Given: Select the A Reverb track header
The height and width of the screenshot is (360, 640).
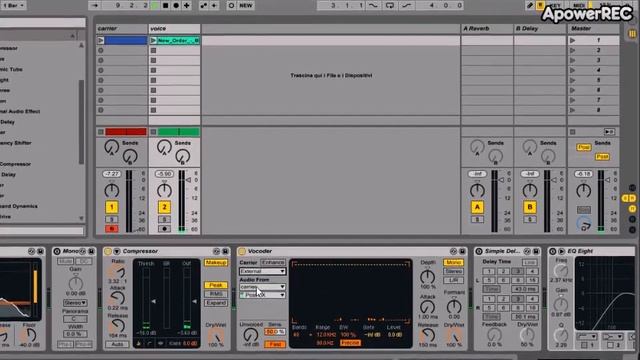Looking at the screenshot, I should (x=487, y=29).
